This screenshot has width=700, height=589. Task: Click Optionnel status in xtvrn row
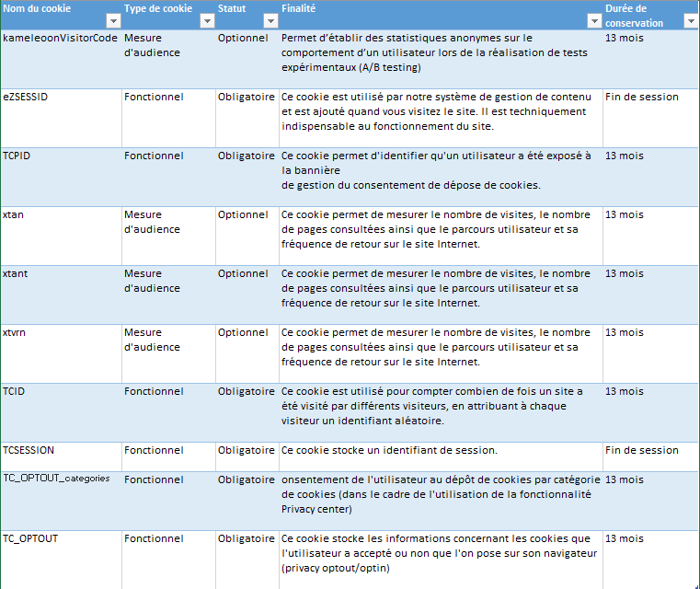247,353
